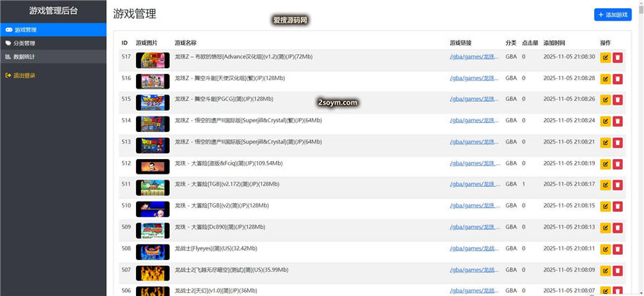Screen dimensions: 644x296
Task: Remove game 510 with the delete icon
Action: point(618,207)
